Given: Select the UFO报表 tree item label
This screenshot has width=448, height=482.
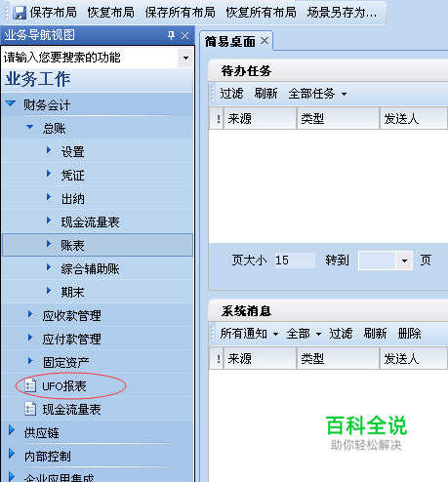Looking at the screenshot, I should (x=64, y=386).
